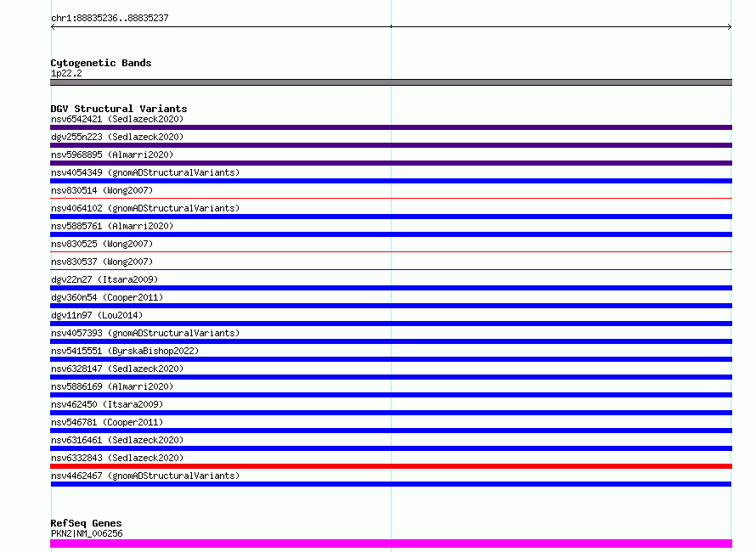The height and width of the screenshot is (552, 756).
Task: Open variant nsv6316461 (Sedlazeck2020) label
Action: [117, 440]
